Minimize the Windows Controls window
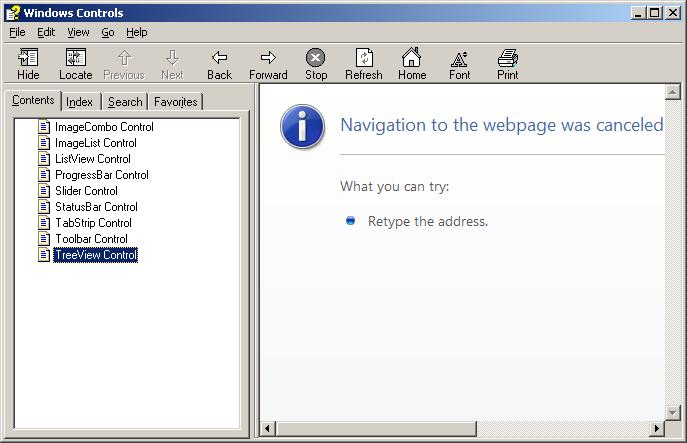This screenshot has width=687, height=443. pos(638,13)
